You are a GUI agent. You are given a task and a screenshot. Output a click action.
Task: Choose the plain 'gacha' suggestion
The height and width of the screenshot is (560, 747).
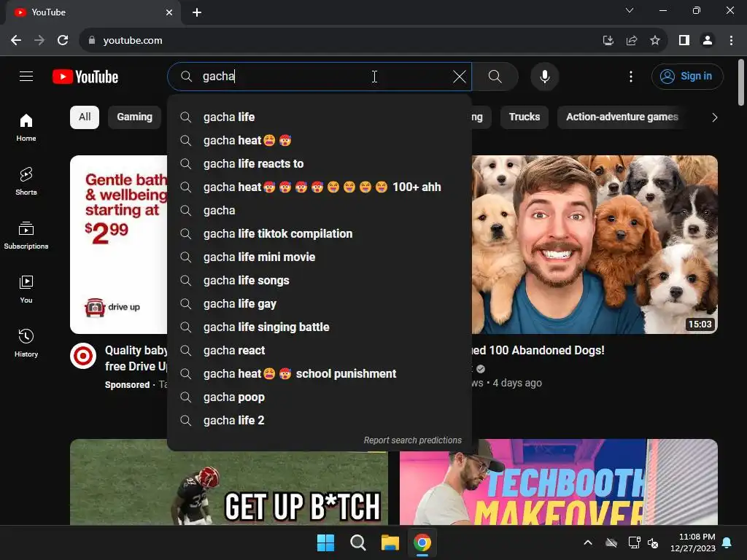tap(320, 211)
